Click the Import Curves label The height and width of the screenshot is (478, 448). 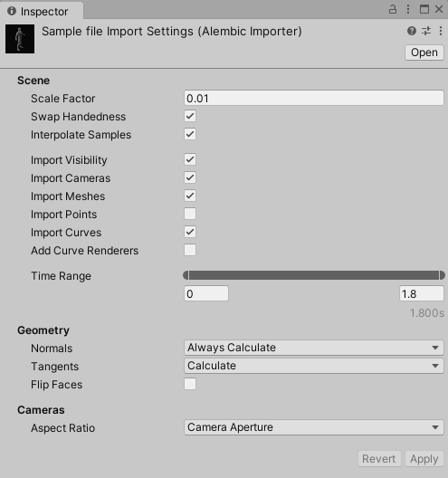(x=66, y=233)
